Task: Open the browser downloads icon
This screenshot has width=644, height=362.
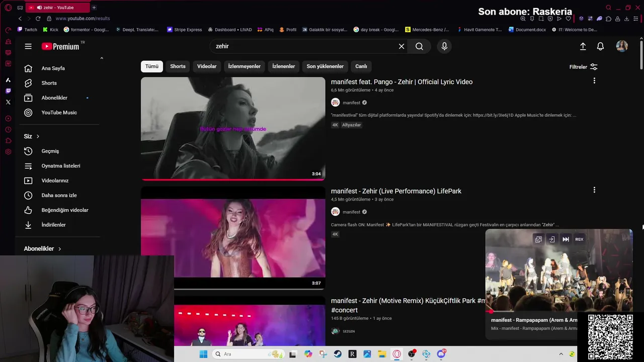Action: tap(626, 19)
